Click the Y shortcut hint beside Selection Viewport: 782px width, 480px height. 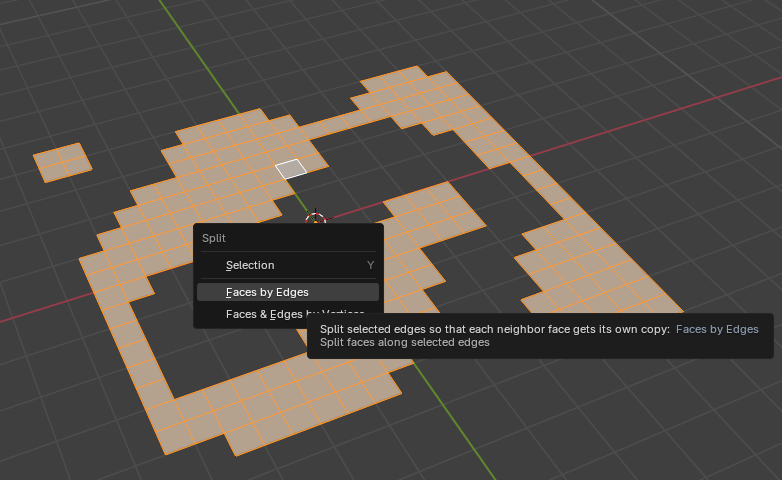[x=370, y=265]
